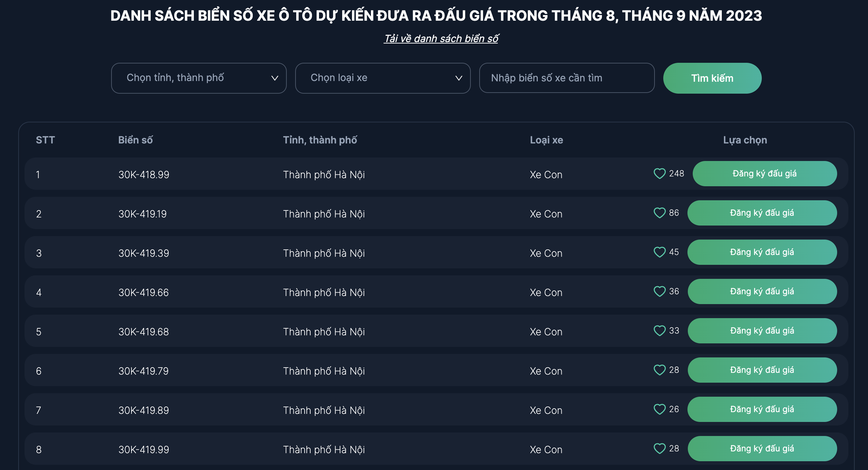
Task: Register to bid on plate 30K-419.99
Action: pyautogui.click(x=762, y=449)
